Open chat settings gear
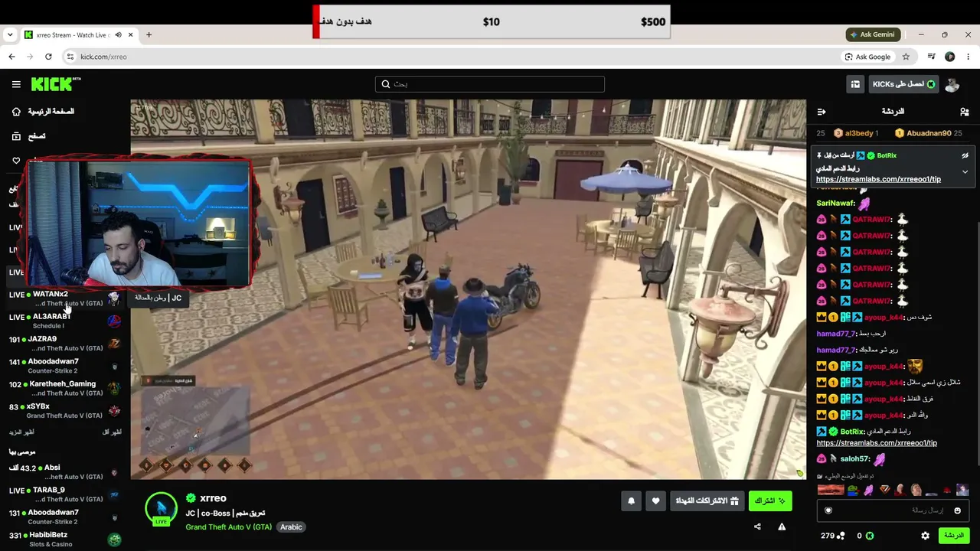 pos(925,536)
